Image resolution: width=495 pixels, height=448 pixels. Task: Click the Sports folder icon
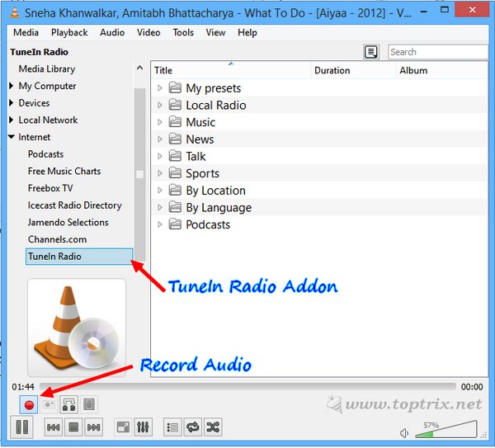pyautogui.click(x=175, y=173)
